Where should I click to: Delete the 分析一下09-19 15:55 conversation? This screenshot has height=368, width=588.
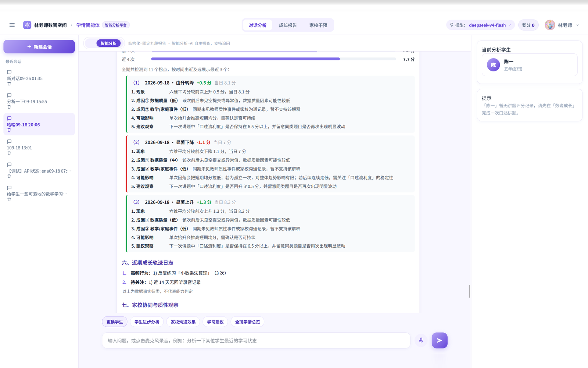point(9,107)
